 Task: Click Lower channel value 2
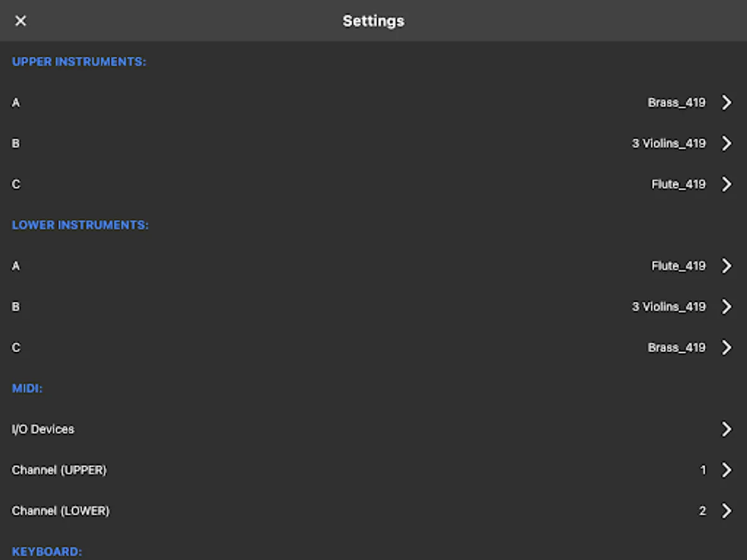702,511
